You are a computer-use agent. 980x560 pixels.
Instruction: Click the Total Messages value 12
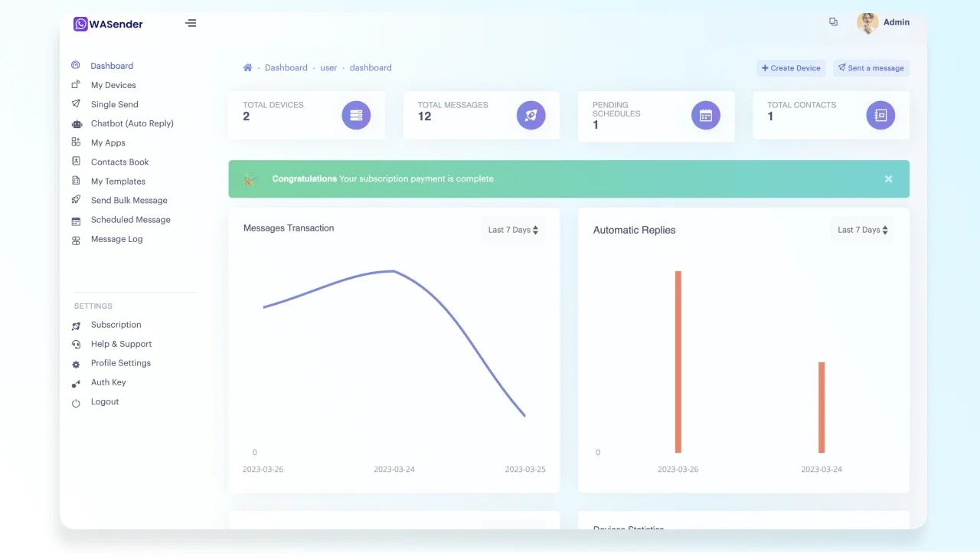pos(424,116)
